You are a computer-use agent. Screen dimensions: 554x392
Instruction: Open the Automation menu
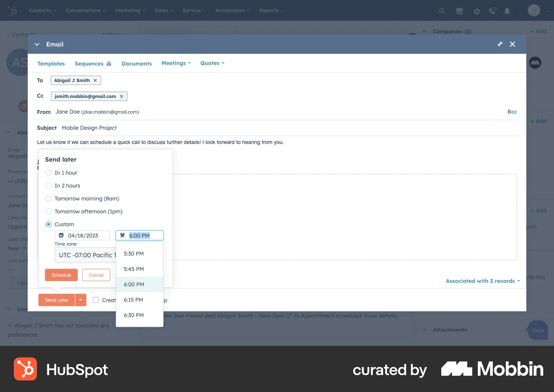(x=232, y=10)
